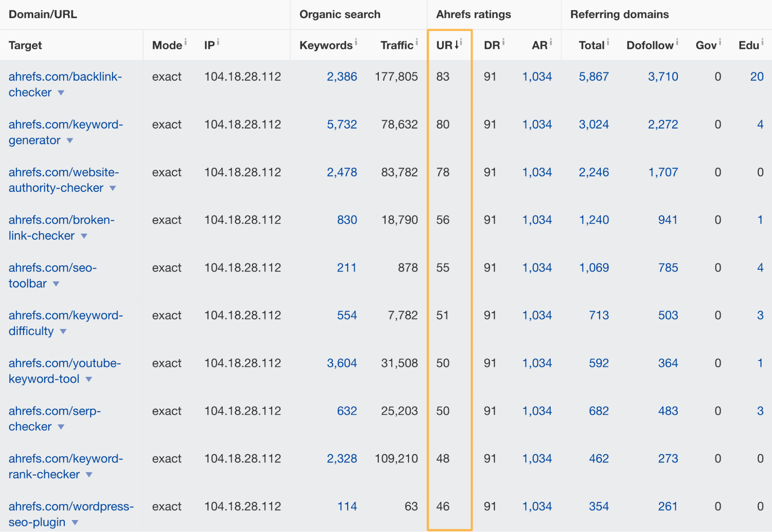Open ahrefs.com/youtube-keyword-tool link
This screenshot has height=532, width=772.
click(x=64, y=371)
